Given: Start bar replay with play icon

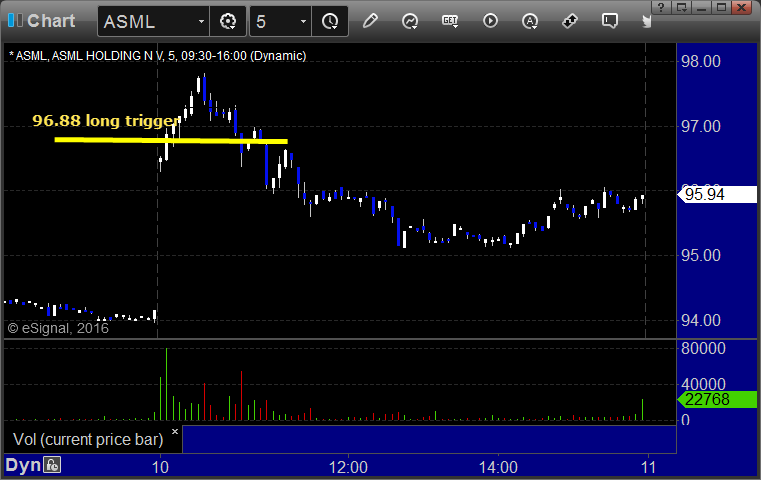Looking at the screenshot, I should tap(490, 21).
